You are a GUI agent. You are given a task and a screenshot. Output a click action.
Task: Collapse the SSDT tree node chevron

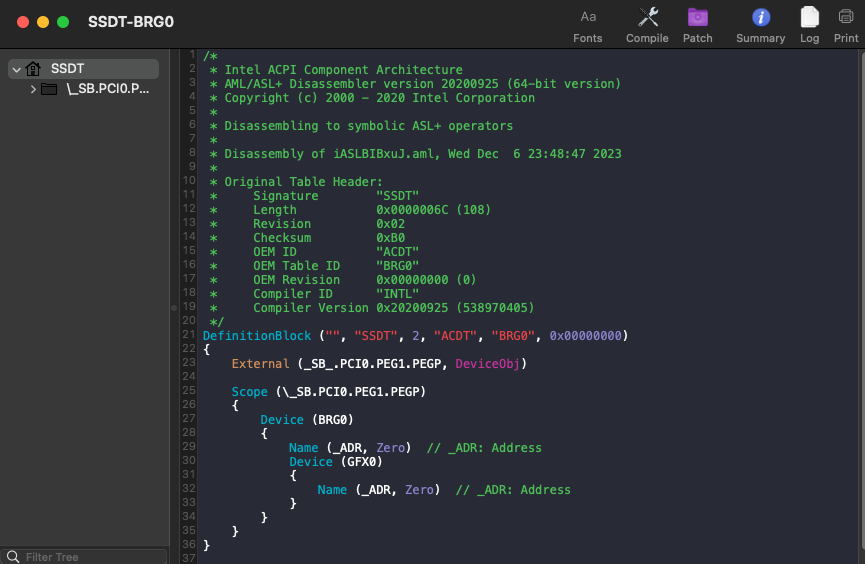click(x=17, y=70)
